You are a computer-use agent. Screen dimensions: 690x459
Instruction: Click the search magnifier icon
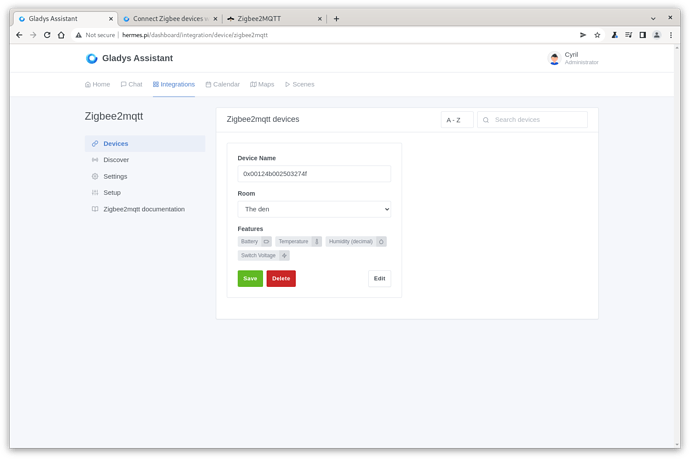(x=486, y=120)
